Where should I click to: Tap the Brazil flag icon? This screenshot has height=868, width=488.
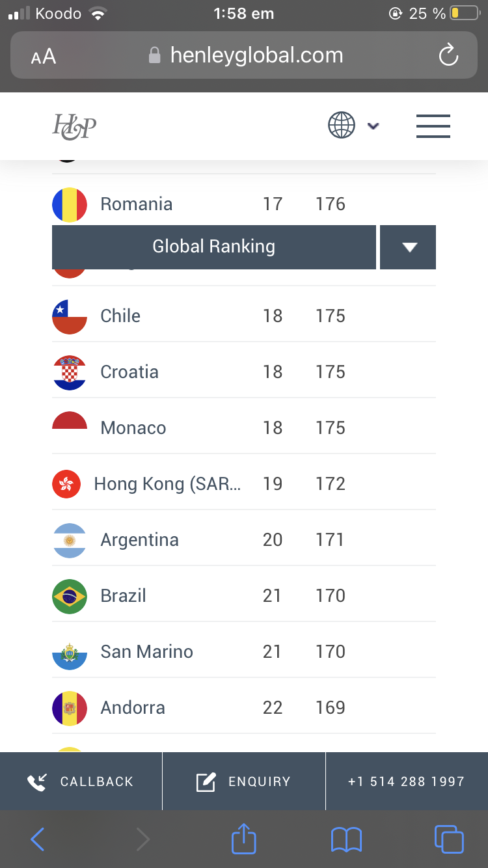point(70,596)
